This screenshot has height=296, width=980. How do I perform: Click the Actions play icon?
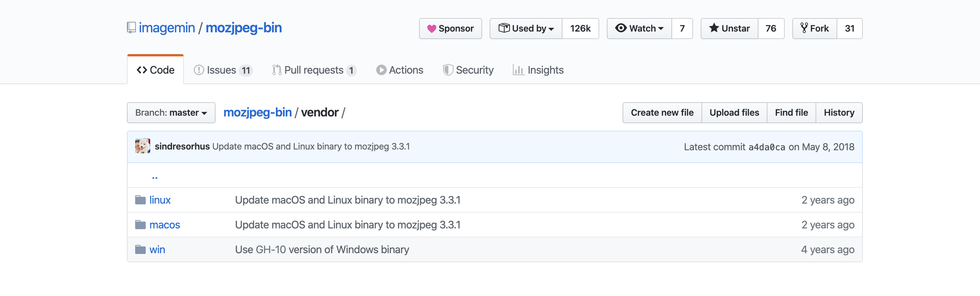(x=381, y=70)
